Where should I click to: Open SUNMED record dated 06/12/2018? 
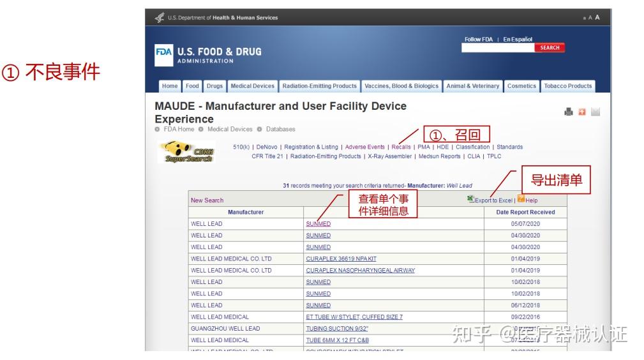318,305
